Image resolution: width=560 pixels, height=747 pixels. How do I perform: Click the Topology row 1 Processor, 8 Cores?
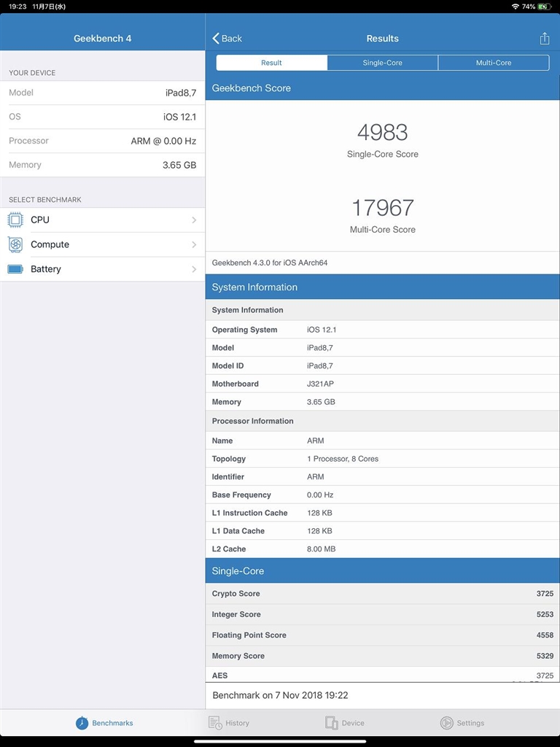point(382,459)
